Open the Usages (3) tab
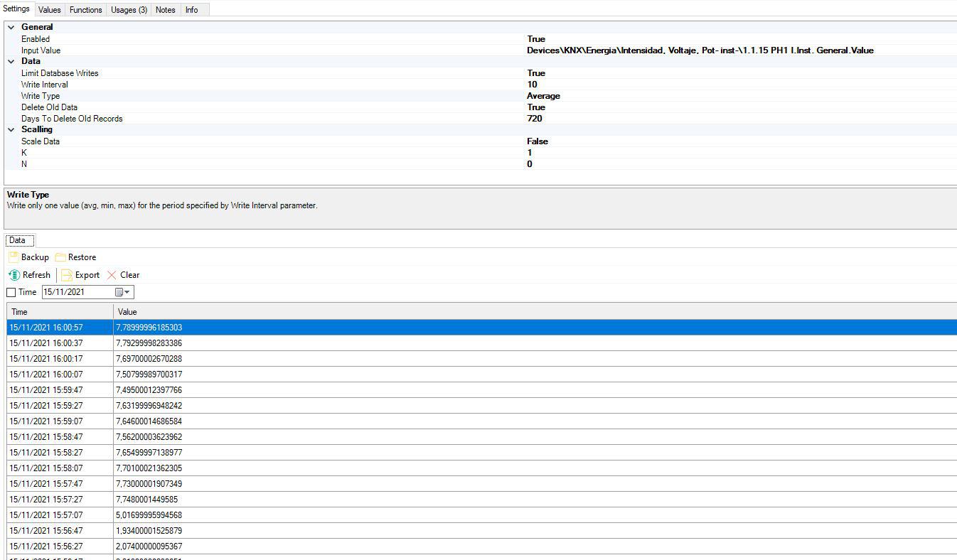Screen dimensions: 957x560 point(129,10)
